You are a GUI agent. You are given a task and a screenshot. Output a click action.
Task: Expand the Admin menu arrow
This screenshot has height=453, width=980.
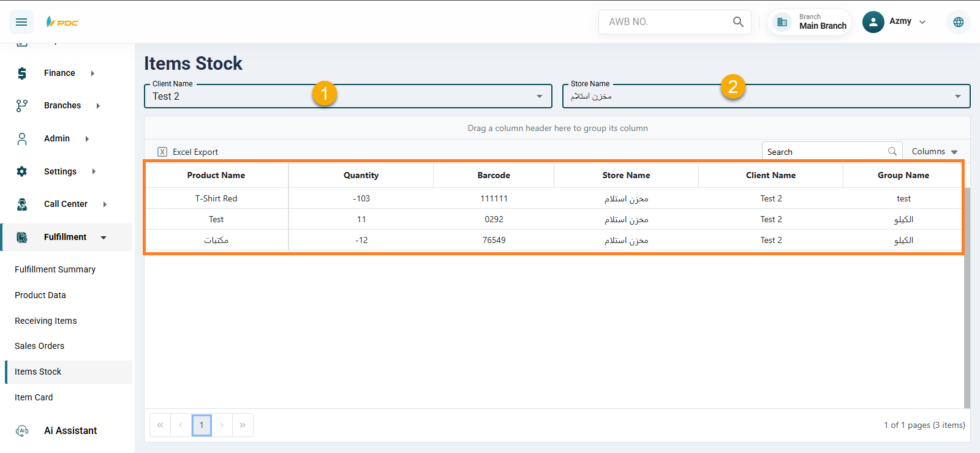coord(87,139)
